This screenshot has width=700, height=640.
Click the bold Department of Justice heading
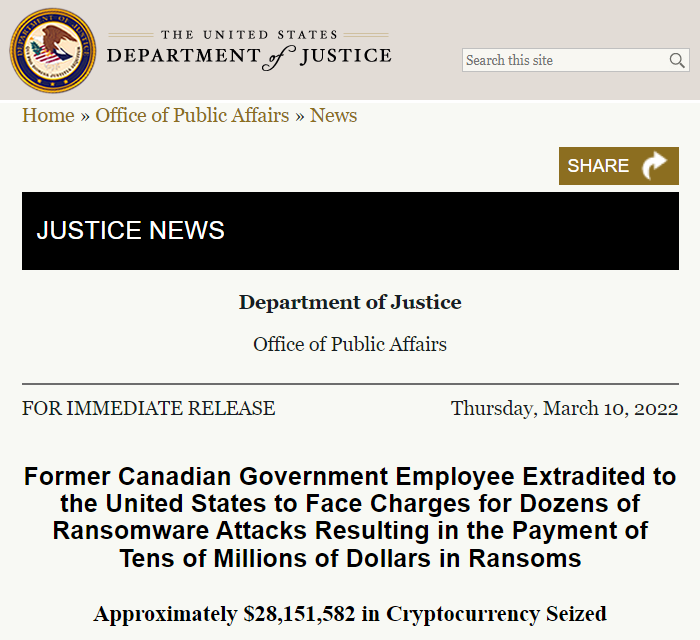click(x=350, y=302)
